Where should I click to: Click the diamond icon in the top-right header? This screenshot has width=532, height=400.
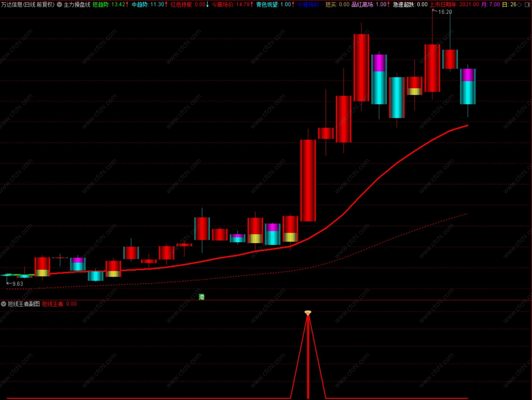point(520,4)
